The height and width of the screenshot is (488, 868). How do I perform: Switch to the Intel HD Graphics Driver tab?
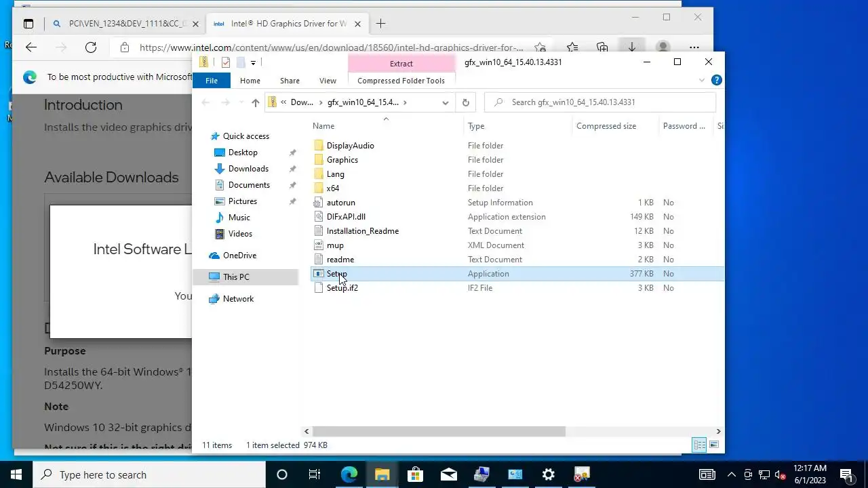pos(289,24)
